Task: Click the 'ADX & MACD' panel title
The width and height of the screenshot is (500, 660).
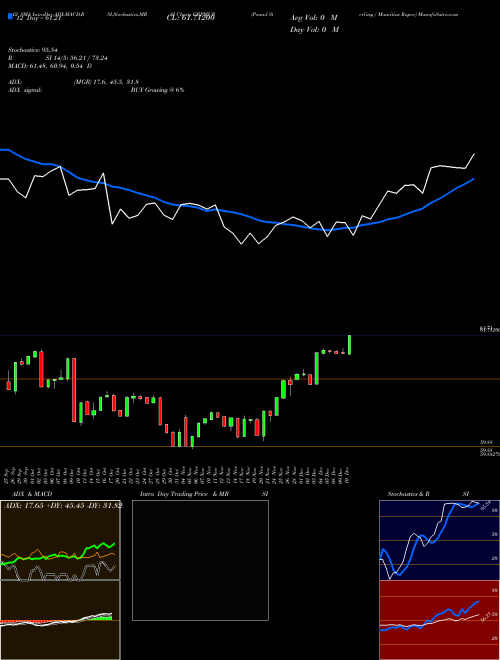Action: click(x=32, y=494)
